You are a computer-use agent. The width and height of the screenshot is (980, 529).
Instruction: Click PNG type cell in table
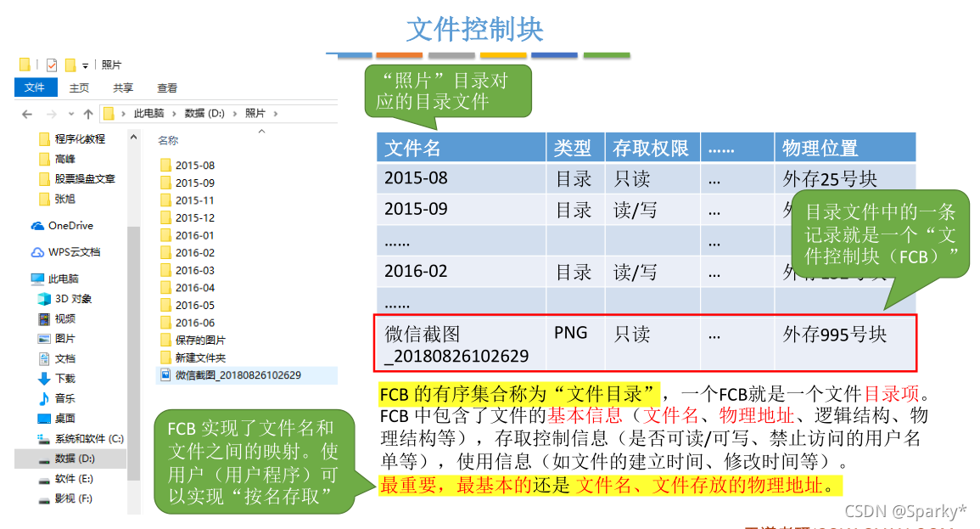[571, 333]
